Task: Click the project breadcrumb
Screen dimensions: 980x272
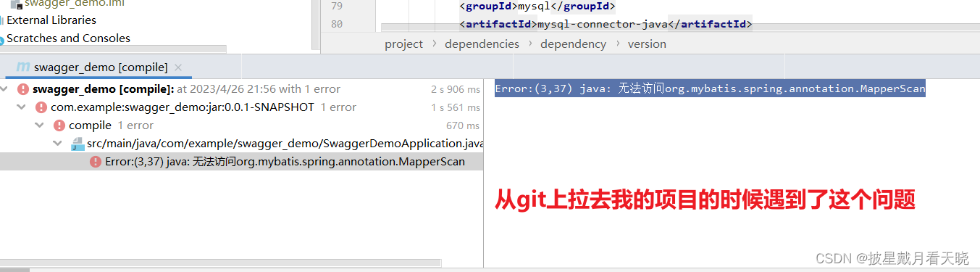Action: [403, 44]
